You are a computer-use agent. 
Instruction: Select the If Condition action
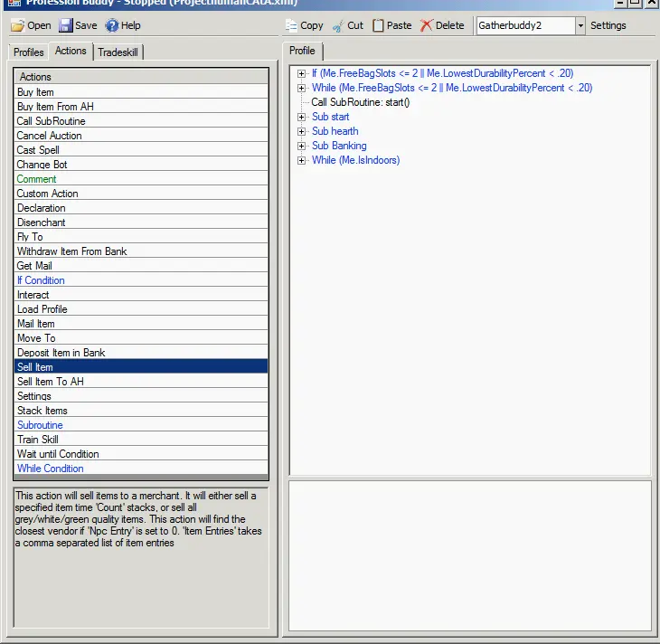pyautogui.click(x=41, y=280)
